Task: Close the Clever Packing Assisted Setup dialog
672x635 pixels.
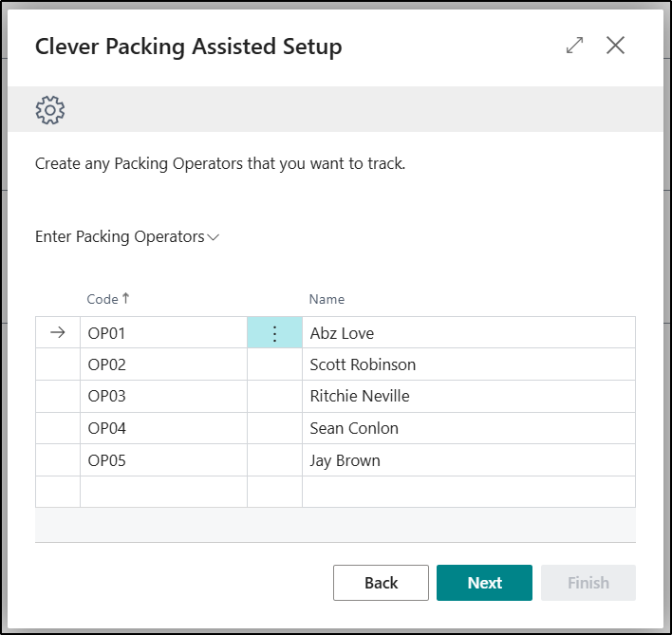Action: pyautogui.click(x=615, y=46)
